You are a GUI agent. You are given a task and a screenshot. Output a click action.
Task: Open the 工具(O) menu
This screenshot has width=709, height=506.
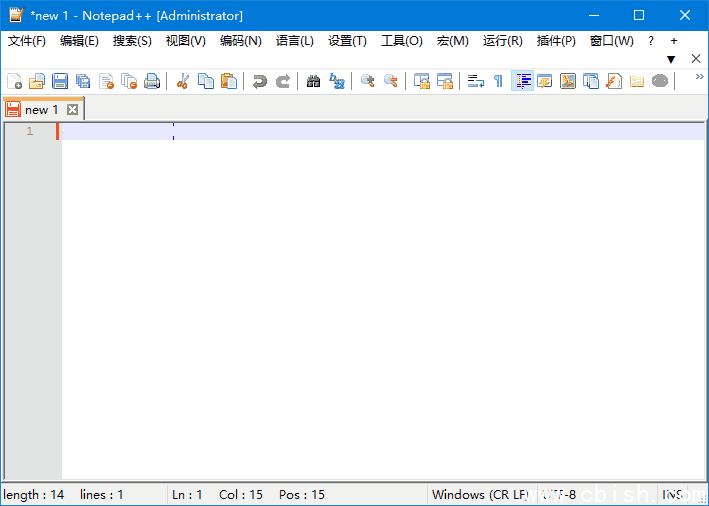(402, 41)
